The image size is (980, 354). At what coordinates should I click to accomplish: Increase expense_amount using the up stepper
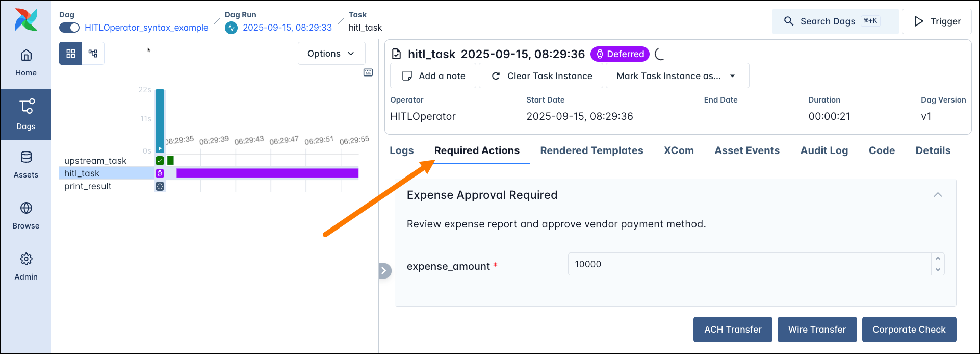click(x=938, y=259)
